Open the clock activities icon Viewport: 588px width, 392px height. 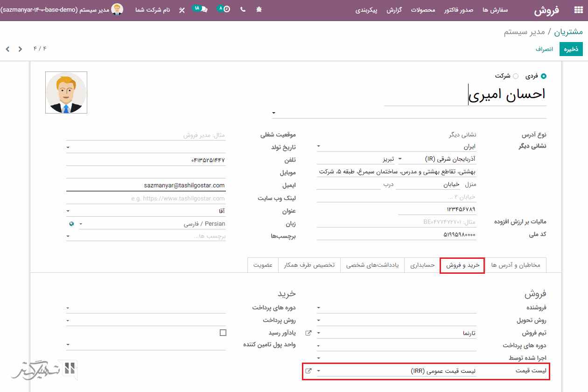click(226, 9)
